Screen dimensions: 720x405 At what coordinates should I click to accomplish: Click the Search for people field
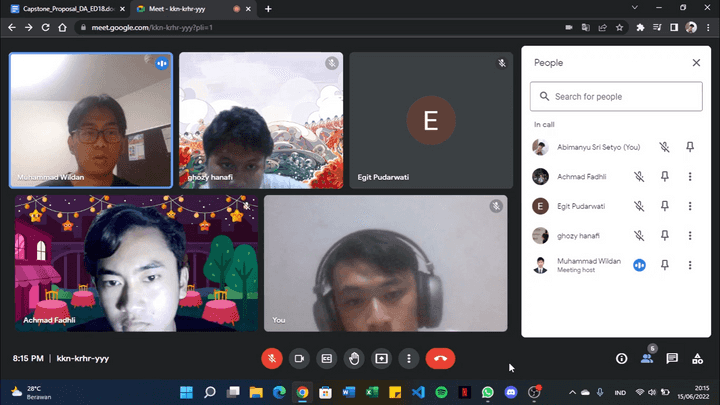[615, 97]
